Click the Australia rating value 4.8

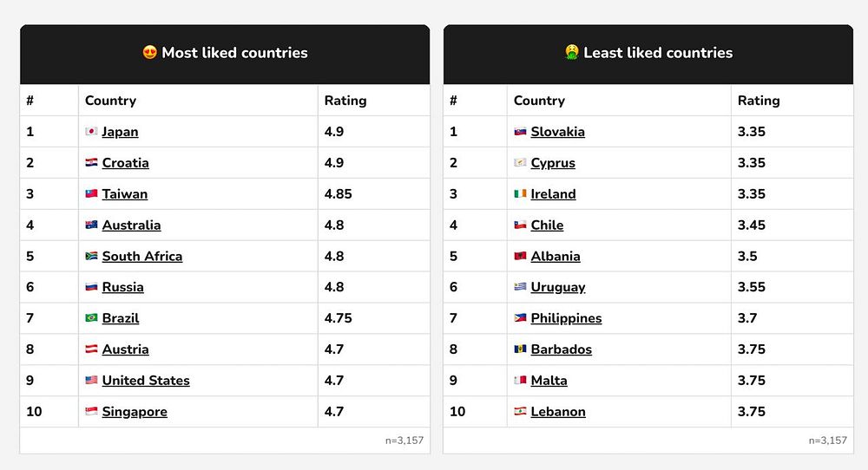[334, 225]
